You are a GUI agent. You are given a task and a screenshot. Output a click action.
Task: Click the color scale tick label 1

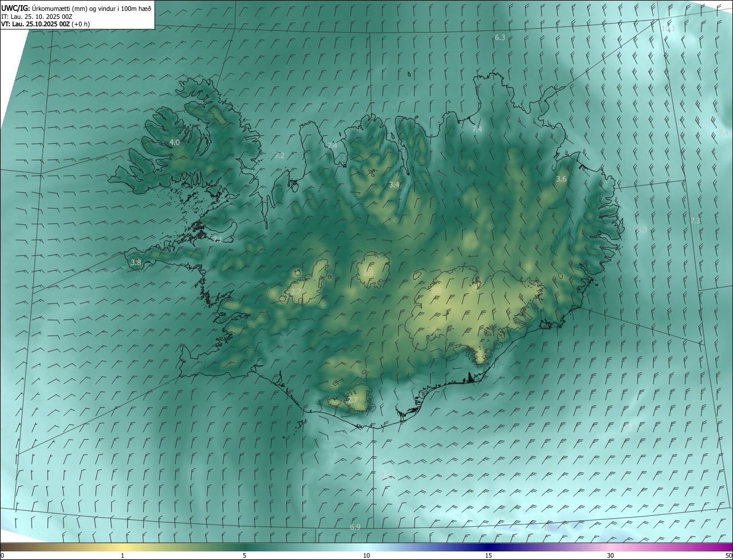(x=123, y=555)
